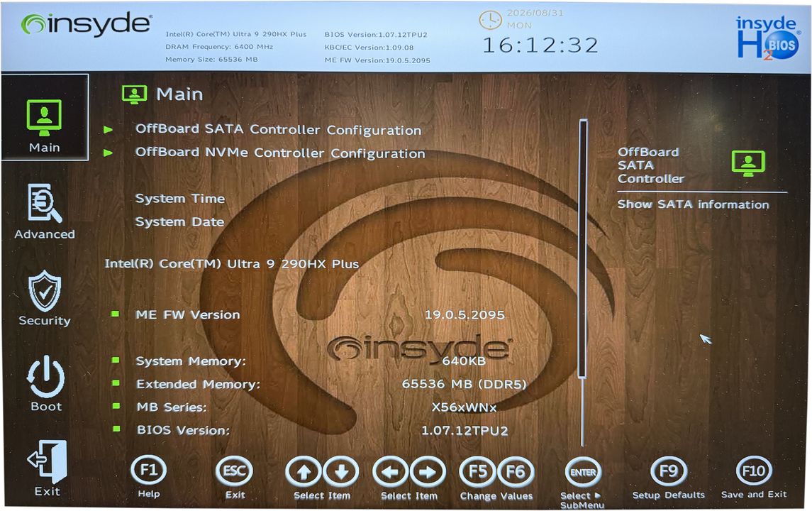Viewport: 812px width, 511px height.
Task: Click the clock icon beside the date
Action: click(490, 20)
